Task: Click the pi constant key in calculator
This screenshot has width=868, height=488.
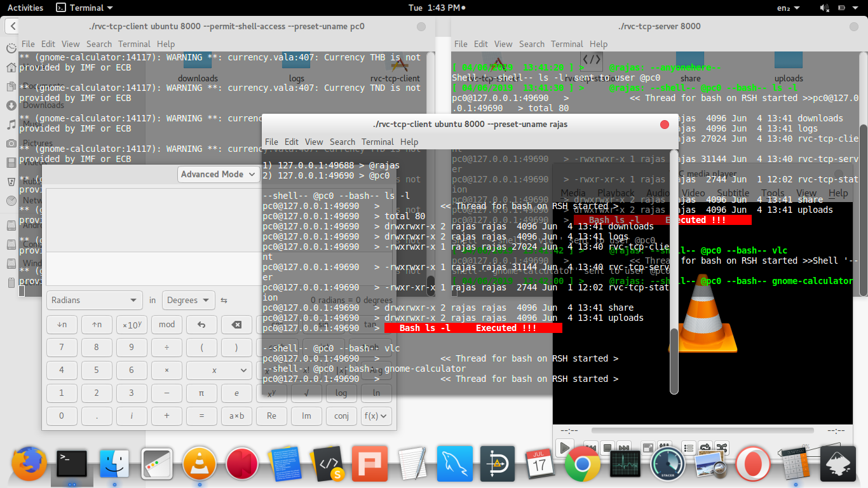Action: [201, 393]
